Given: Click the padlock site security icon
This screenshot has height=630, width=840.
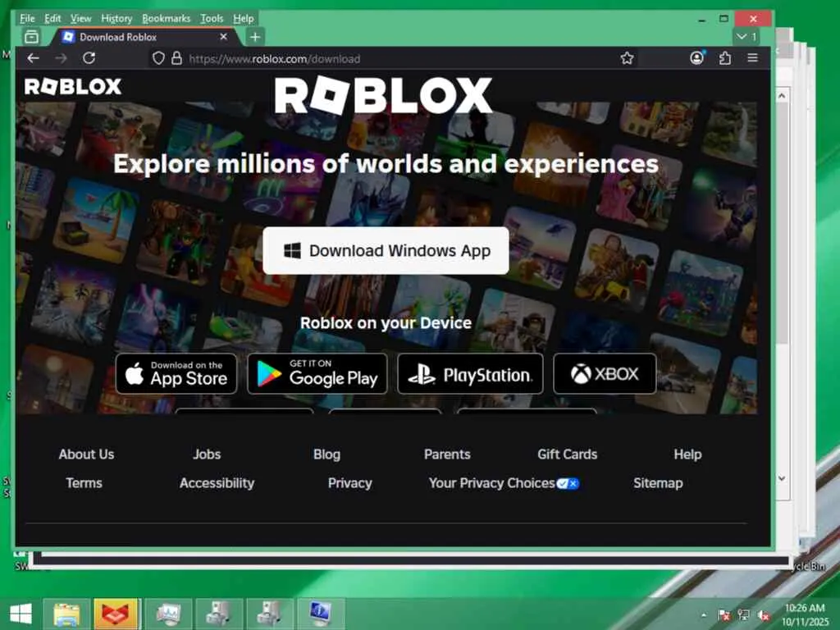Looking at the screenshot, I should pos(177,58).
